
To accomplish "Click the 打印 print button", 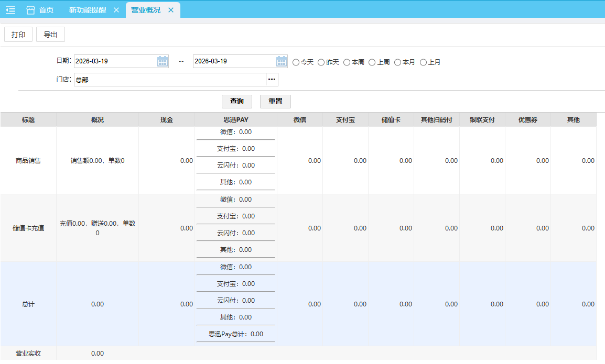I will coord(18,35).
